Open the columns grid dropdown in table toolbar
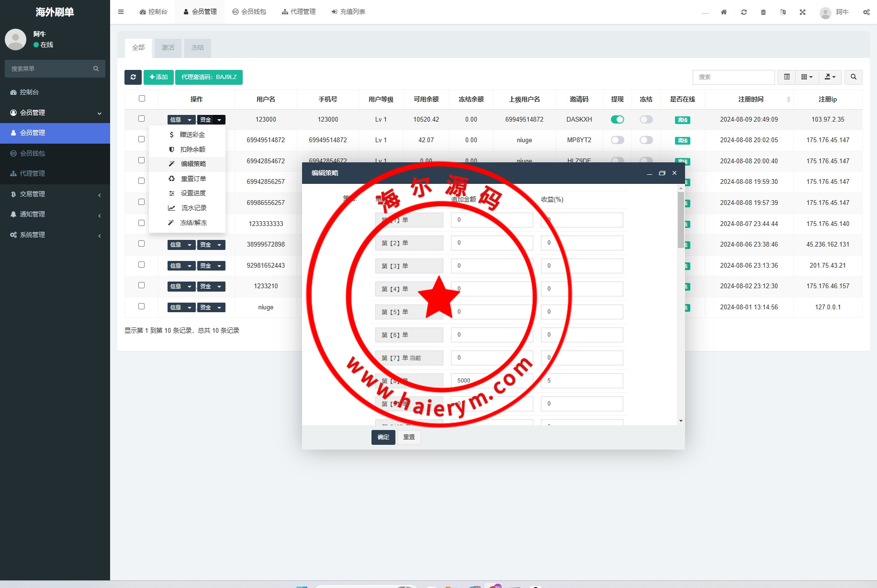This screenshot has width=877, height=588. click(x=807, y=77)
